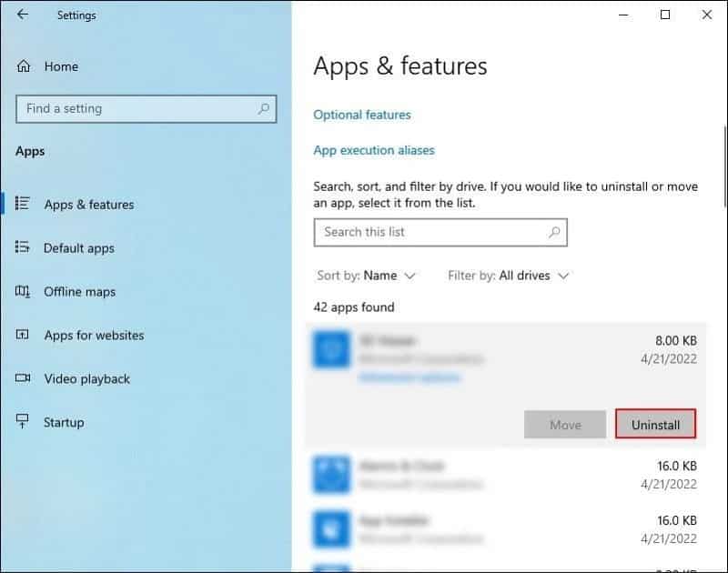Select the second app with 16.0 KB icon
Viewport: 728px width, 573px height.
pyautogui.click(x=331, y=474)
